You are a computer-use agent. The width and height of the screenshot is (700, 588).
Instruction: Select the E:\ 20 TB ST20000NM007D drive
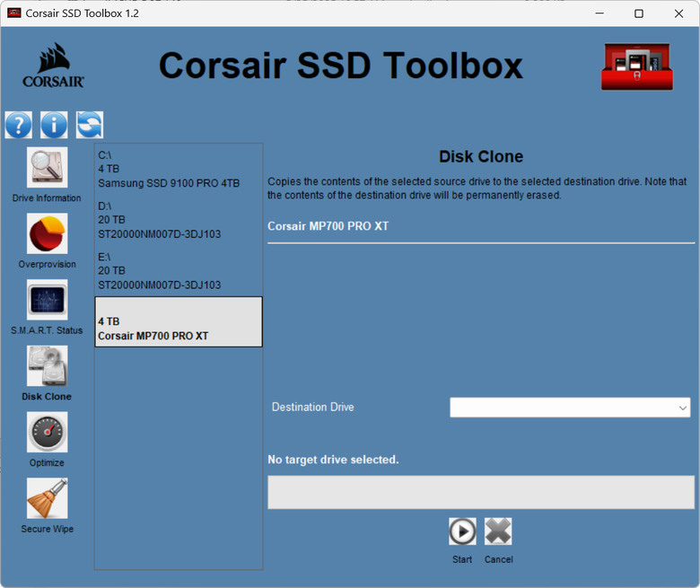click(179, 271)
